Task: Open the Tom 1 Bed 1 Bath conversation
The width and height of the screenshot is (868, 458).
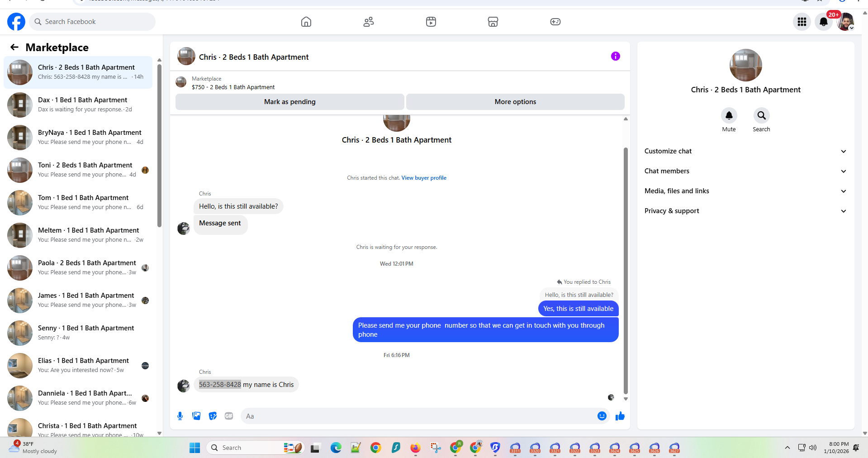Action: (78, 202)
